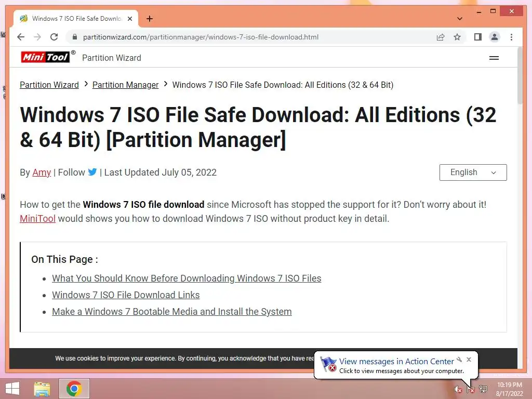532x399 pixels.
Task: Click the Chrome taskbar icon
Action: point(74,389)
